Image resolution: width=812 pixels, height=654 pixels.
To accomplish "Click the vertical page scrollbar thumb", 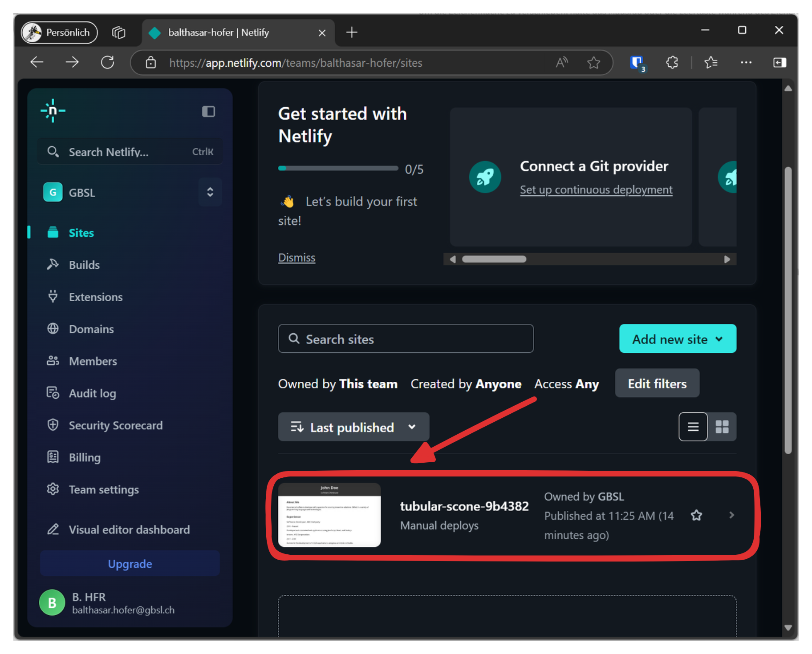I will click(x=788, y=310).
